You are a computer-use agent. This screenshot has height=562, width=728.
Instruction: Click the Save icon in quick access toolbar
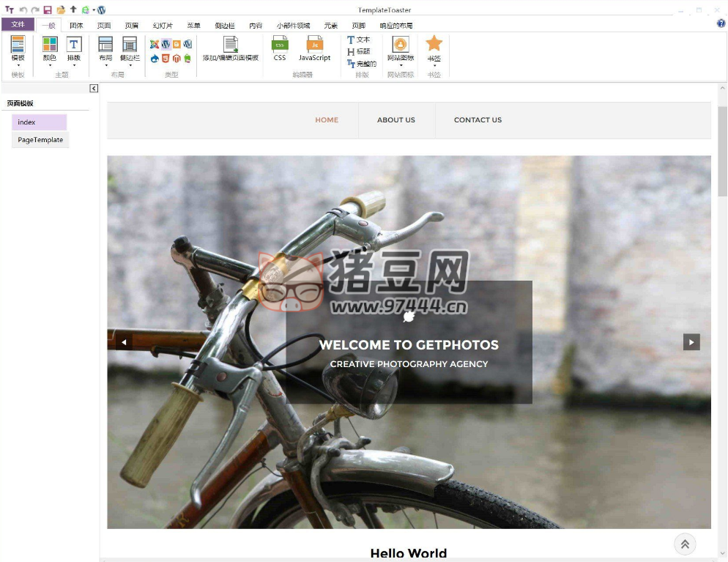point(48,10)
